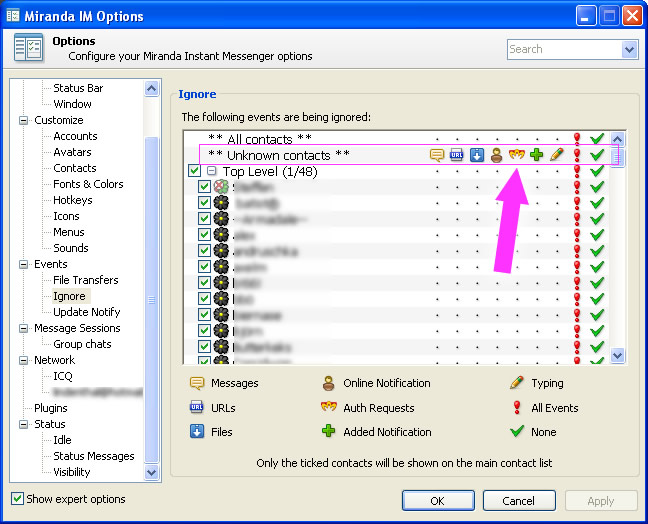
Task: Open Hotkeys options page
Action: coord(73,200)
